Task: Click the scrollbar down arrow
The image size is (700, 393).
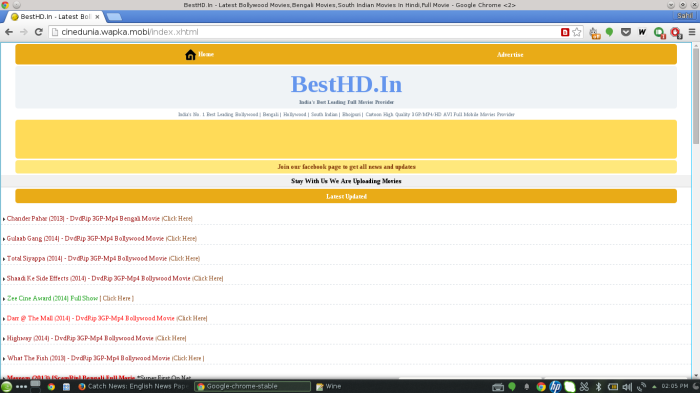Action: coord(696,376)
